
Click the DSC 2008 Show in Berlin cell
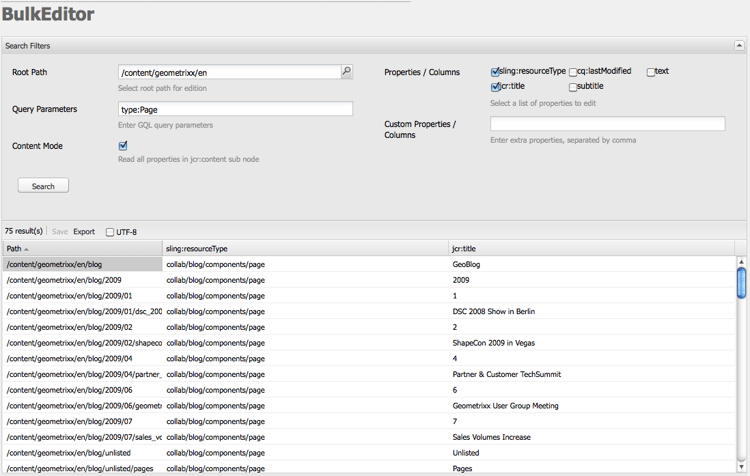click(592, 311)
